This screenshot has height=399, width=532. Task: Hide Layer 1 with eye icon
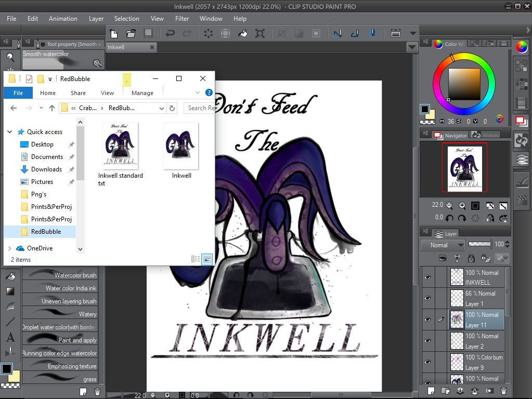click(x=427, y=298)
